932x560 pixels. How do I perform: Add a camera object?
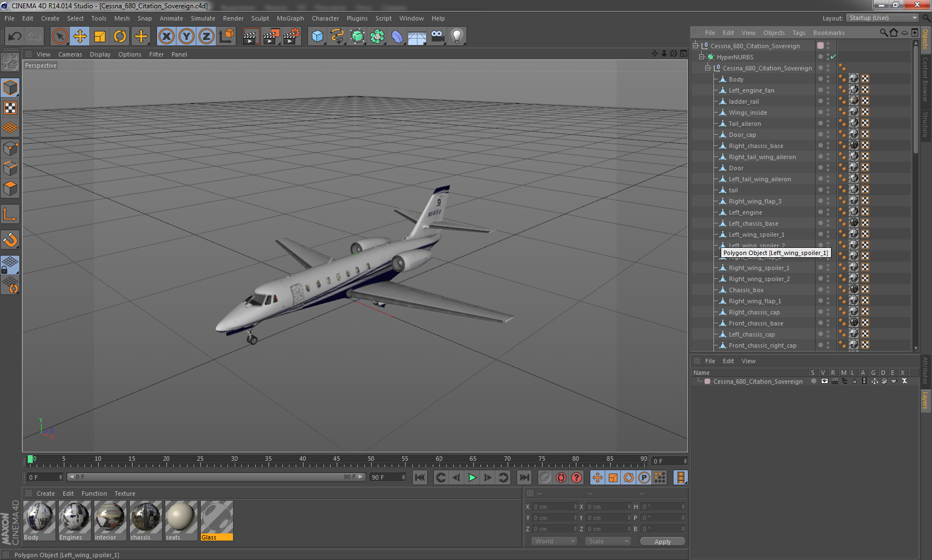coord(437,37)
